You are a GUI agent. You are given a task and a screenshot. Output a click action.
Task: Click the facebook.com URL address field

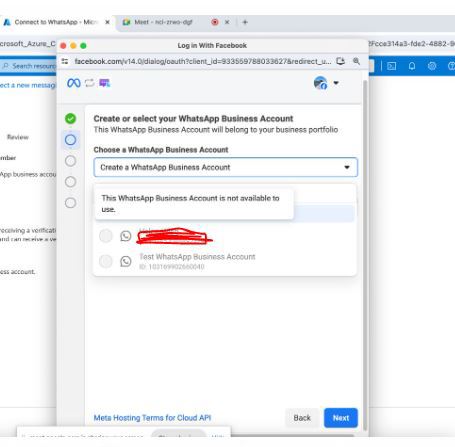203,61
